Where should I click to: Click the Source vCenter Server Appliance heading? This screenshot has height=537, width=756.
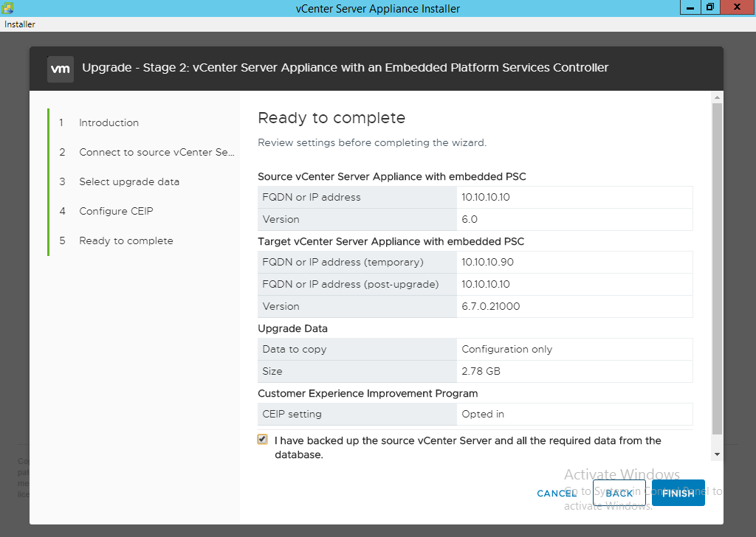pos(392,177)
